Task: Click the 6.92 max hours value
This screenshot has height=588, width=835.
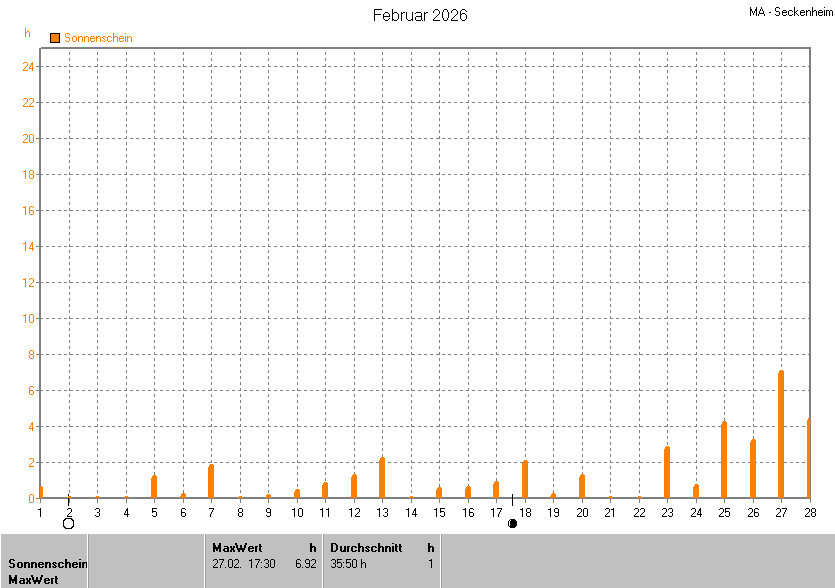Action: coord(305,563)
